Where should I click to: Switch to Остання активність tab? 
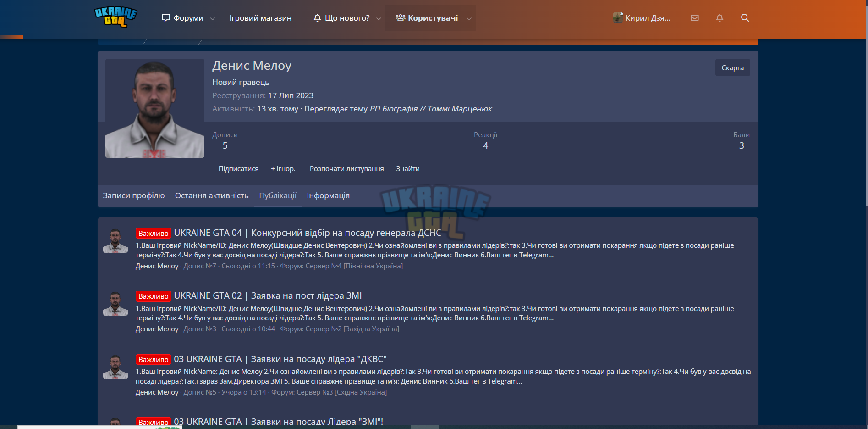212,195
